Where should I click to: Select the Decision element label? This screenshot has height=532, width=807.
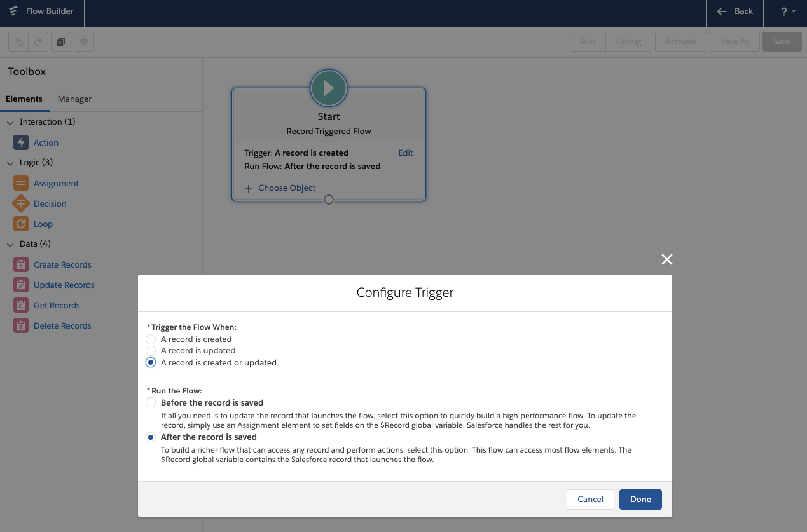(50, 204)
